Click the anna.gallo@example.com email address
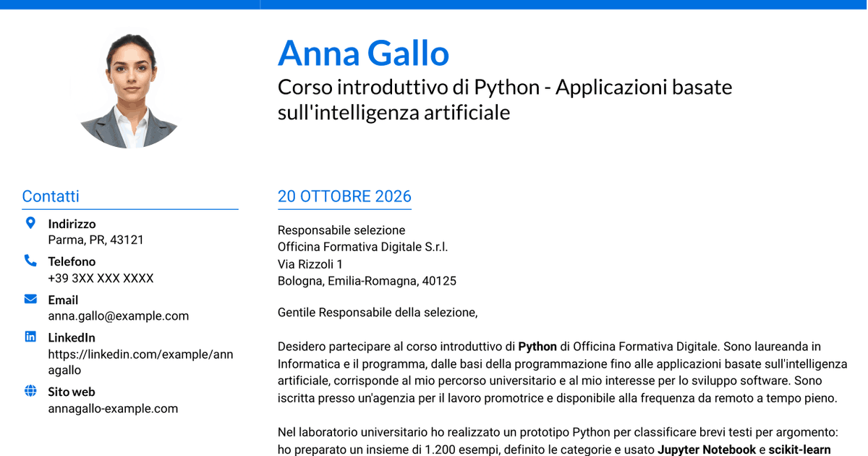This screenshot has height=456, width=868. (x=119, y=316)
